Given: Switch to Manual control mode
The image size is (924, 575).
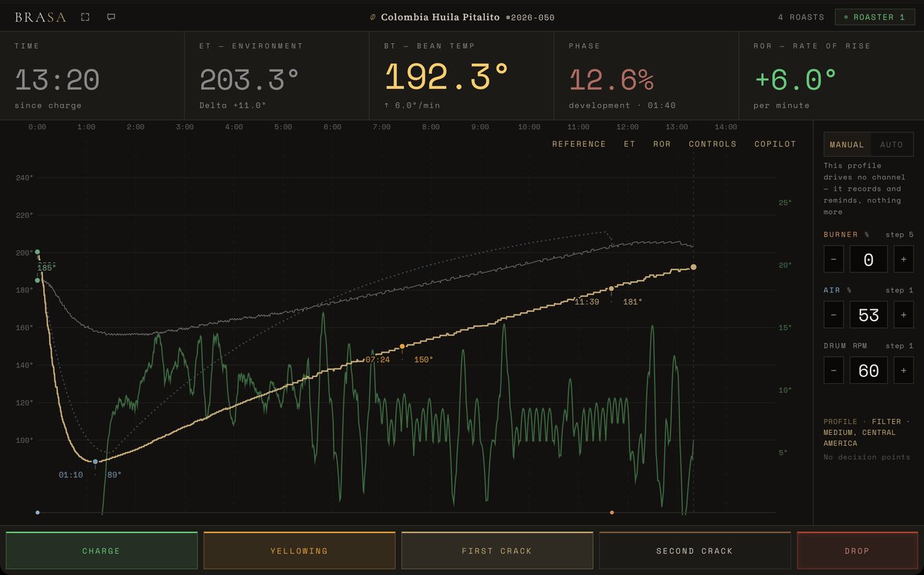Looking at the screenshot, I should coord(847,144).
